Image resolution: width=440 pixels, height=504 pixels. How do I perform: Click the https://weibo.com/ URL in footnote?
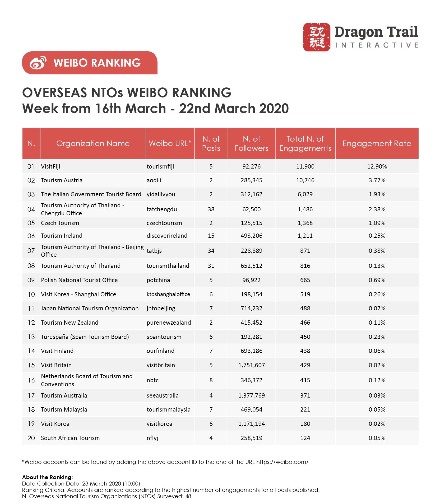point(282,462)
